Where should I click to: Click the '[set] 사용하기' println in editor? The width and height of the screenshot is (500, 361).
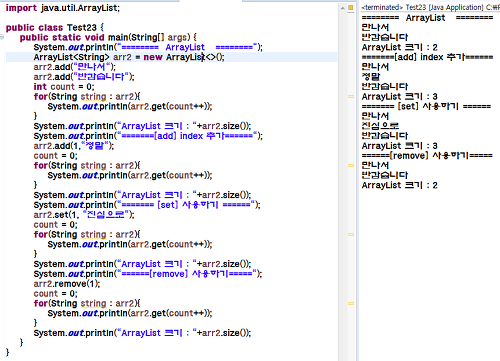[x=147, y=205]
